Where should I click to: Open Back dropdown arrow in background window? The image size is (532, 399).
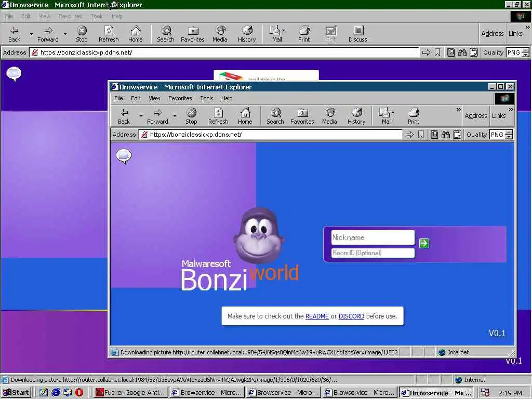point(31,34)
